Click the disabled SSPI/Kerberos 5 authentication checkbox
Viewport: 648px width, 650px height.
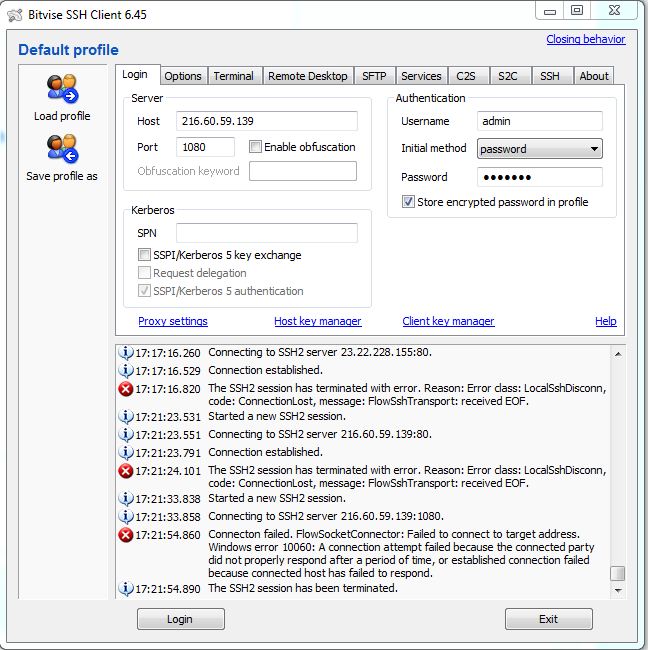pos(144,291)
